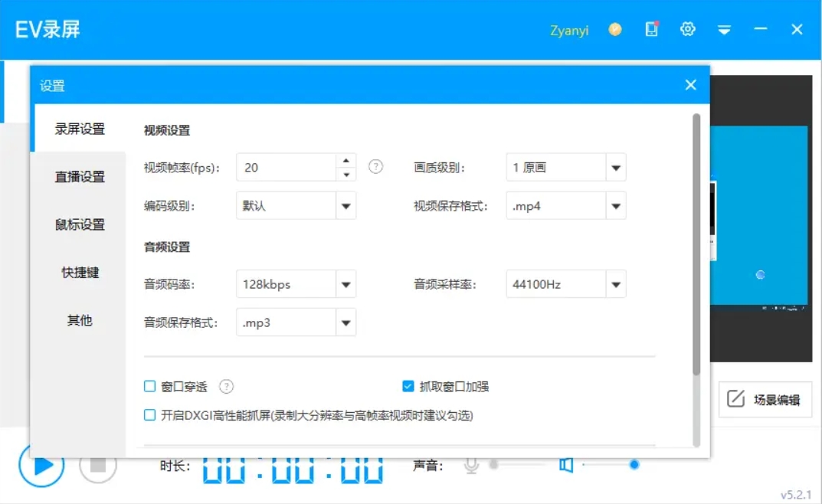Click the help icon beside 视频帧率
The image size is (822, 504).
[x=375, y=167]
